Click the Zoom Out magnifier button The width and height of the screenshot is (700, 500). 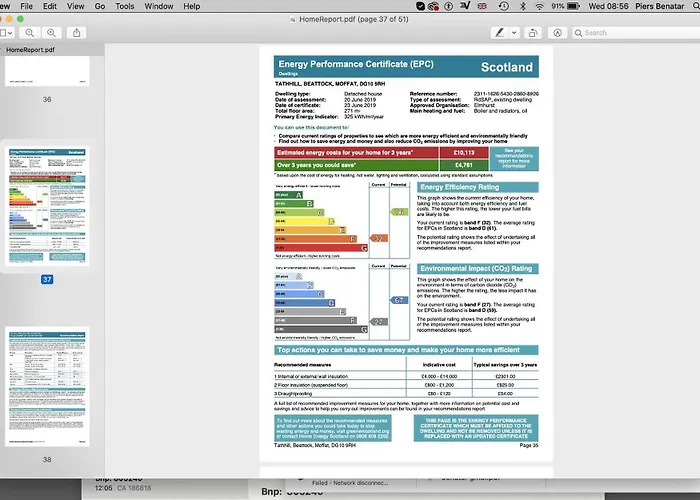tap(29, 33)
